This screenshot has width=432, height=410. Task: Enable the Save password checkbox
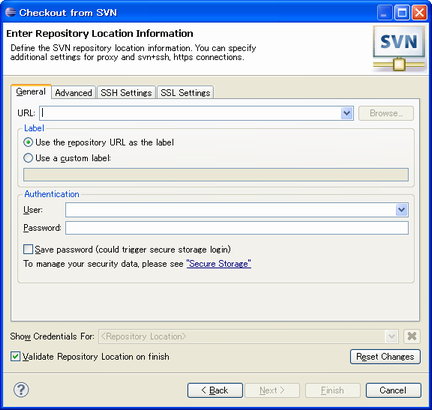tap(28, 249)
